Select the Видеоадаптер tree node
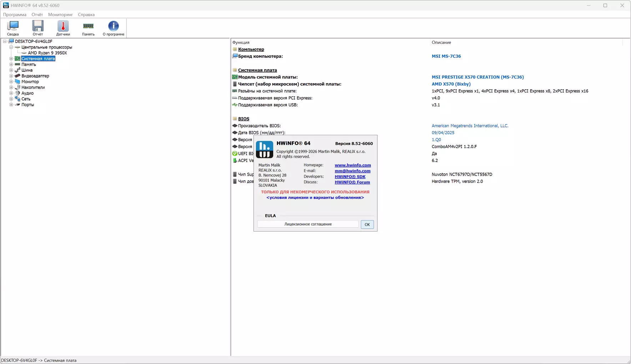631x364 pixels. coord(35,76)
